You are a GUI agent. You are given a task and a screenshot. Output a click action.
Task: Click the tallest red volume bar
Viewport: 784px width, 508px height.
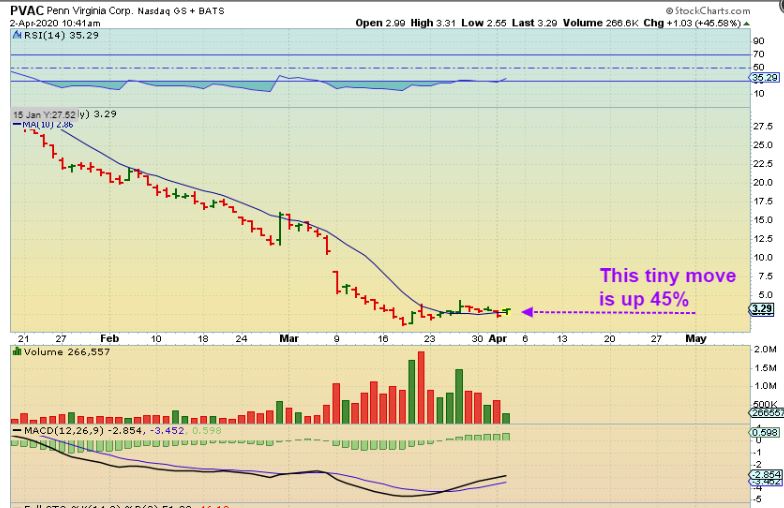[x=421, y=388]
